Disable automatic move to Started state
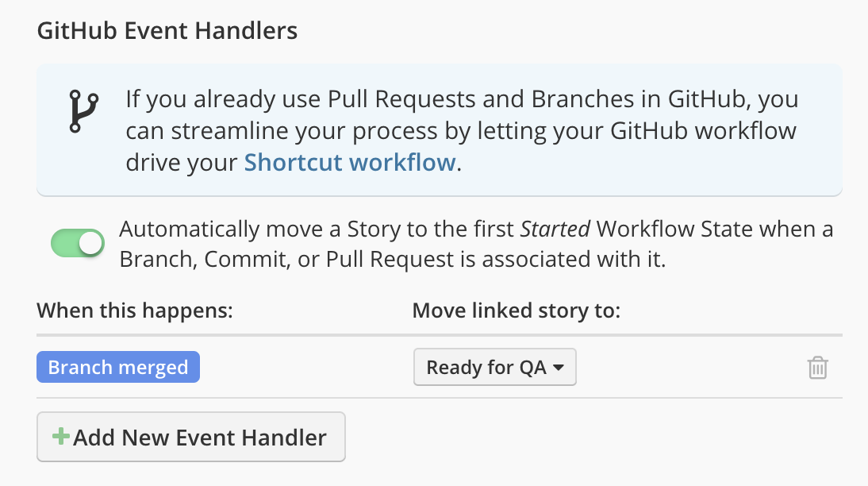Screen dimensions: 868x486 click(x=78, y=243)
